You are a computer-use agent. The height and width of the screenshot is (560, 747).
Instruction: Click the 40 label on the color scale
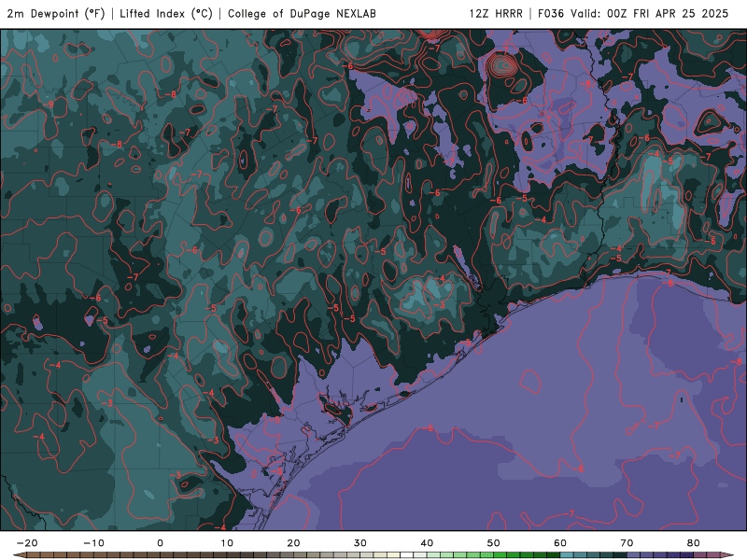(427, 543)
